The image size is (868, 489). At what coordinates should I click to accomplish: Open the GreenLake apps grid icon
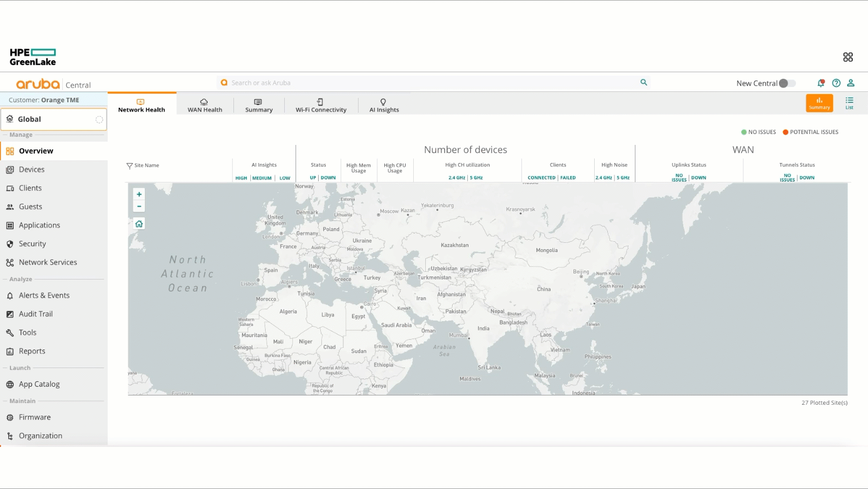848,57
